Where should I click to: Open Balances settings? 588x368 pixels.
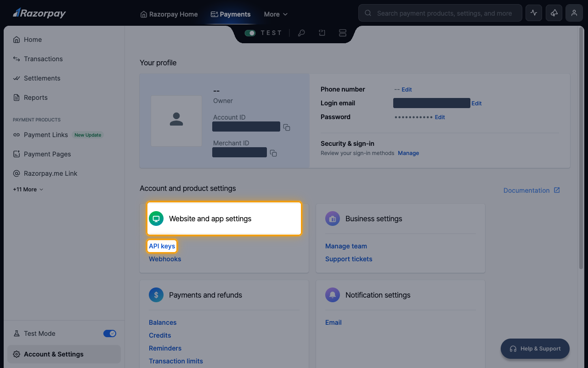(163, 322)
